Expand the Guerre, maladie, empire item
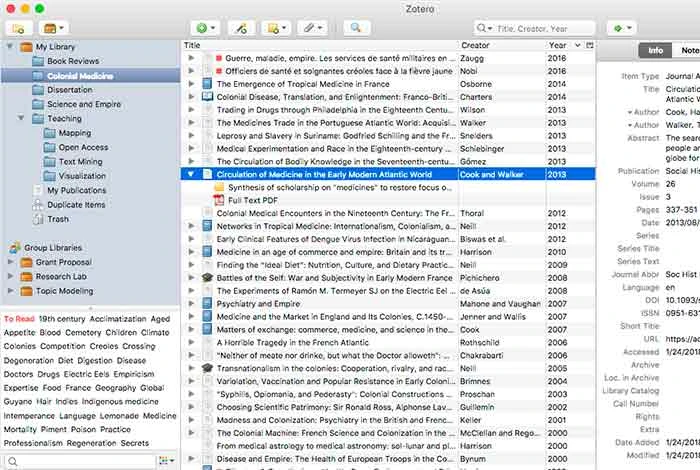Image resolution: width=700 pixels, height=470 pixels. pyautogui.click(x=191, y=58)
